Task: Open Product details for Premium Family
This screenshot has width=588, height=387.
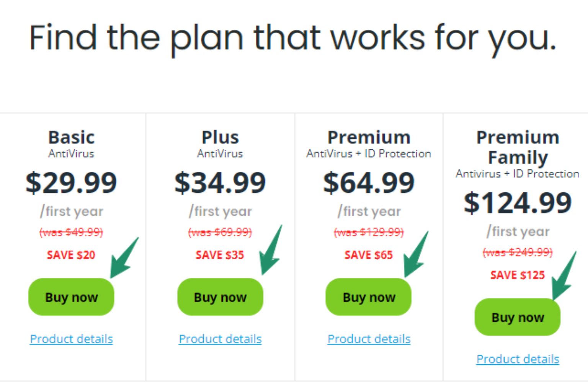Action: 517,359
